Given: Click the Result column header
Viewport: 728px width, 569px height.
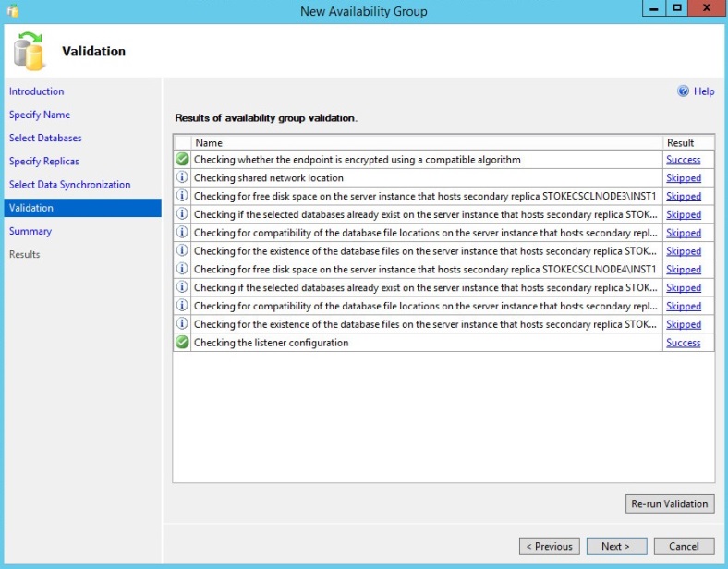Looking at the screenshot, I should [x=680, y=143].
